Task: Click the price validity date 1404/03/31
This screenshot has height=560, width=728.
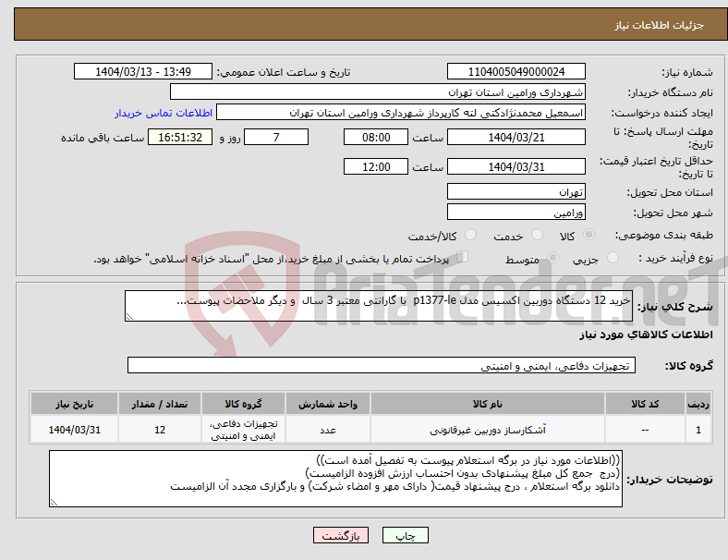Action: coord(516,166)
